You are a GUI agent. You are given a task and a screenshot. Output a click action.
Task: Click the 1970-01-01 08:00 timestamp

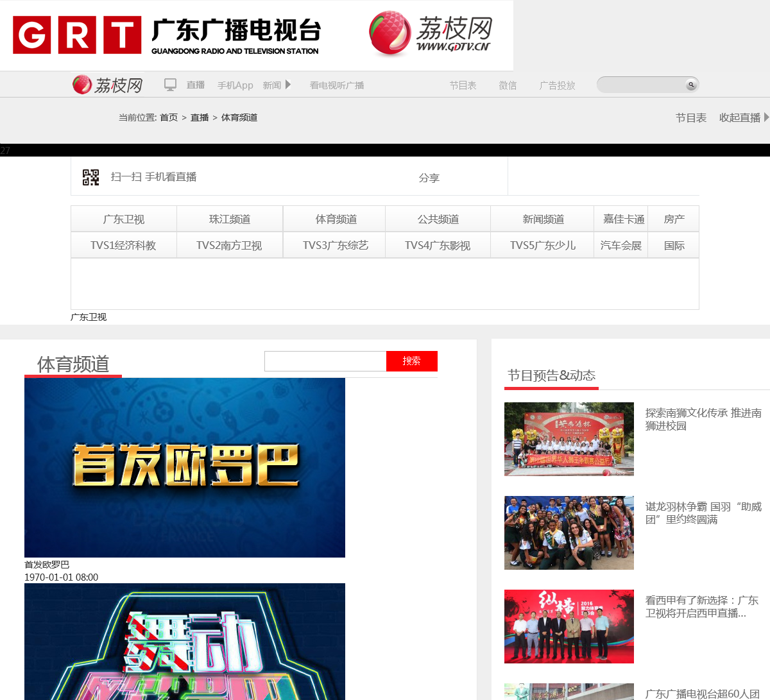(x=62, y=577)
